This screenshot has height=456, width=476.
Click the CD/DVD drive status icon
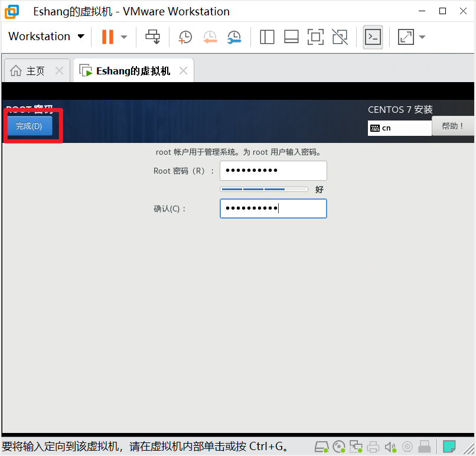click(339, 447)
